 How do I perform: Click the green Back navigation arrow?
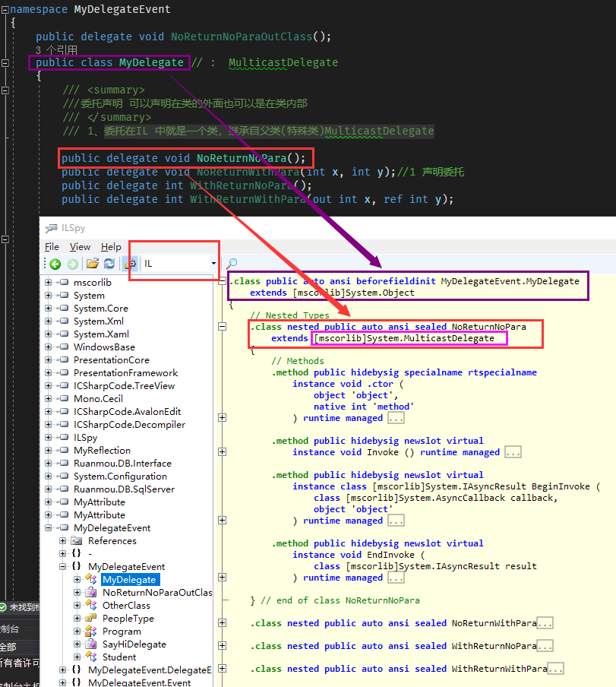pos(55,264)
